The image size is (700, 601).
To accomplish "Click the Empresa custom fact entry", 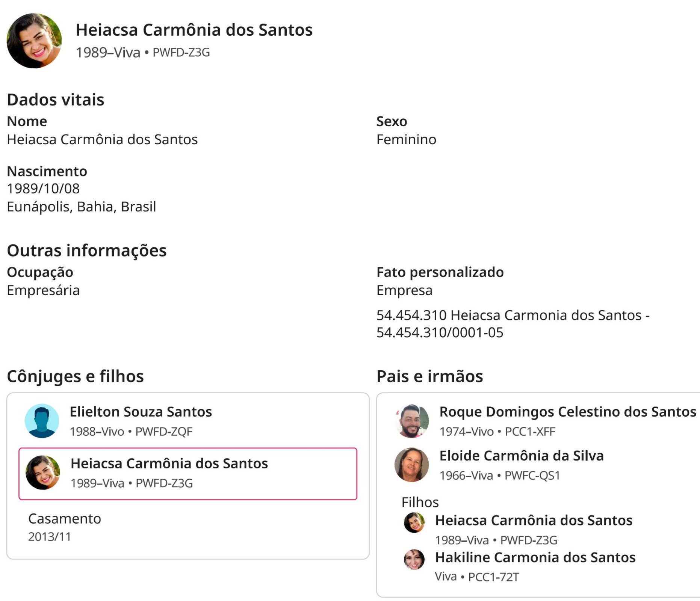I will click(404, 290).
